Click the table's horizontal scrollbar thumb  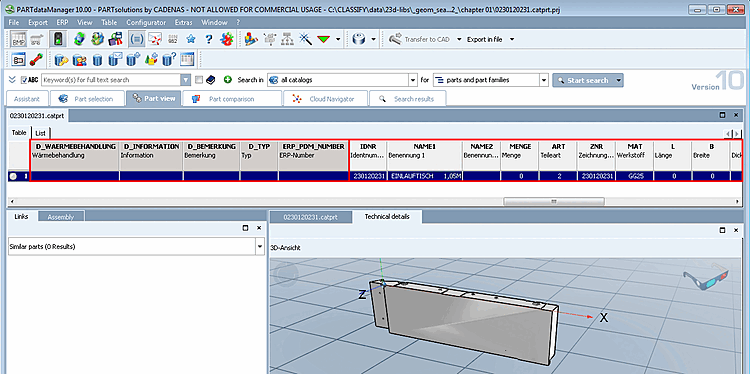click(x=554, y=201)
